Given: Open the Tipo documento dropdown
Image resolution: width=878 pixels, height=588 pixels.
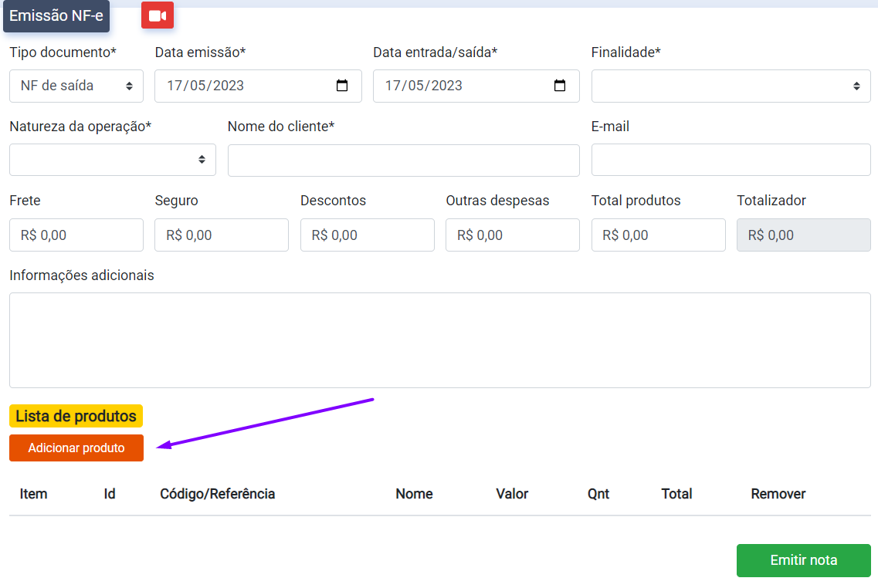Looking at the screenshot, I should pos(76,86).
